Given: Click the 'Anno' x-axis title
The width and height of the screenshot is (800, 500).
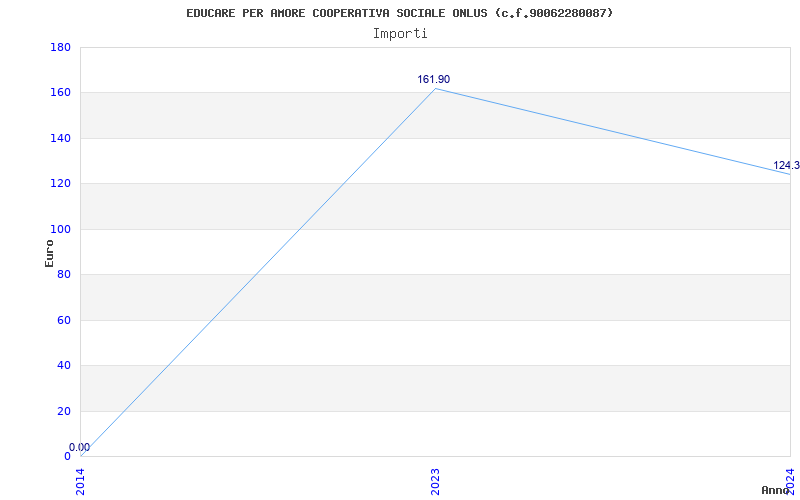Looking at the screenshot, I should coord(776,490).
